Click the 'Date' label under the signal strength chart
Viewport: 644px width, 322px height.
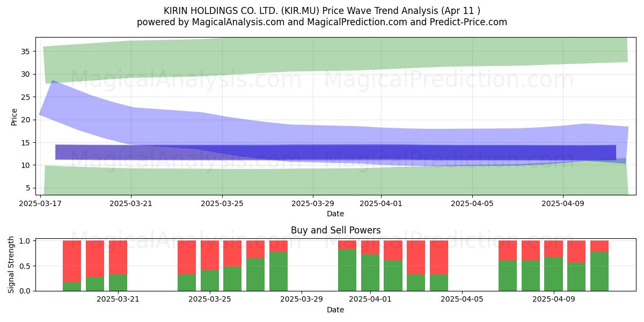[x=335, y=310]
